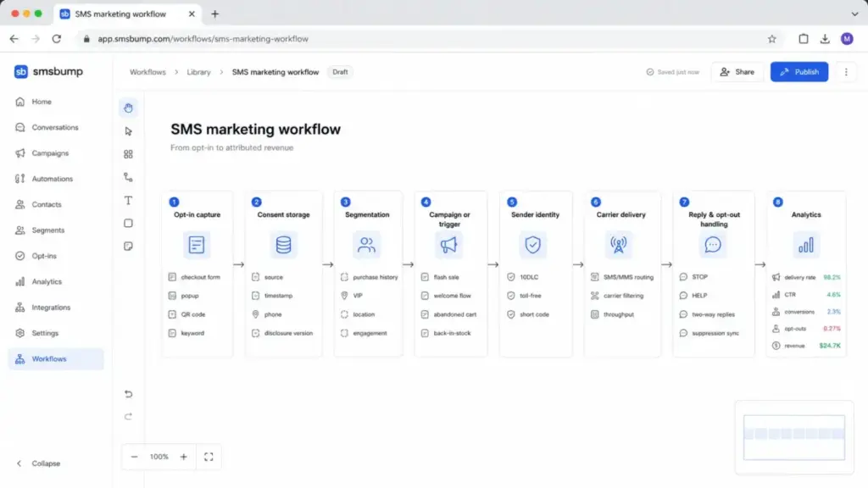Select the 'suppression sync' item

709,333
